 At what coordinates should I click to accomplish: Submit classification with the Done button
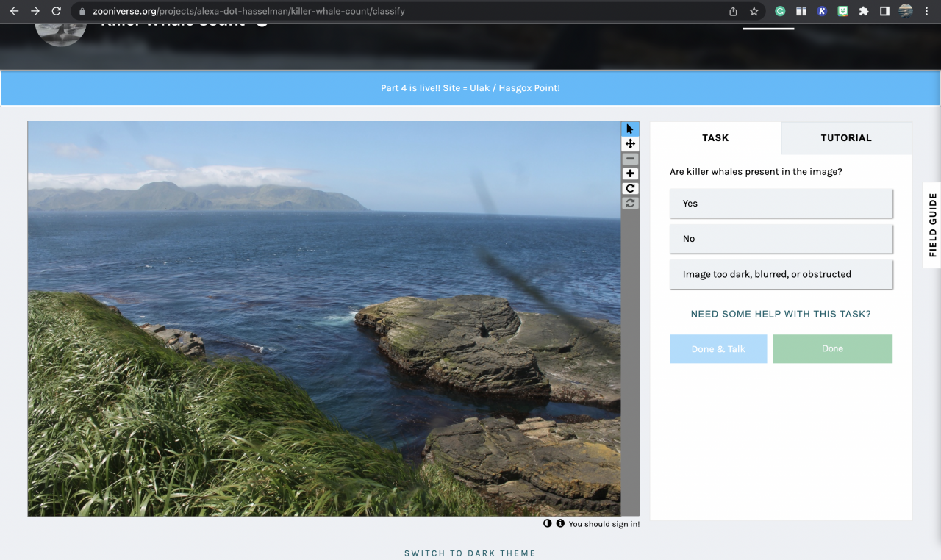click(x=832, y=349)
